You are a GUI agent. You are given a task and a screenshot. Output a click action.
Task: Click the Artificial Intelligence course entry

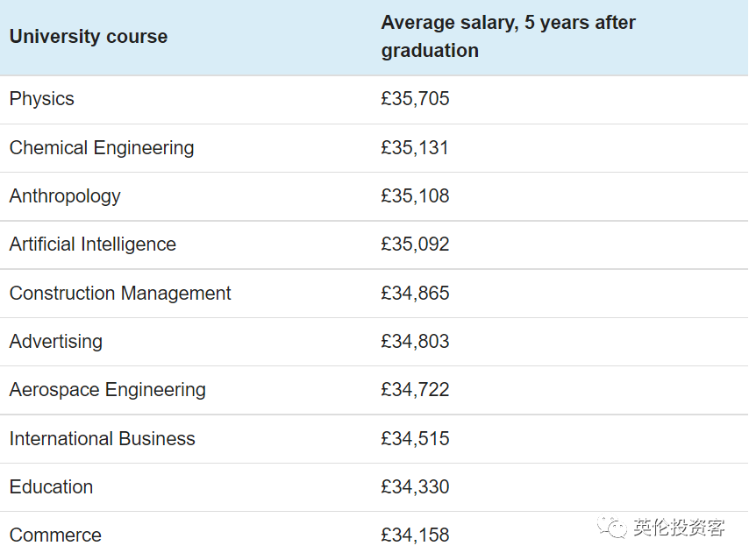93,245
